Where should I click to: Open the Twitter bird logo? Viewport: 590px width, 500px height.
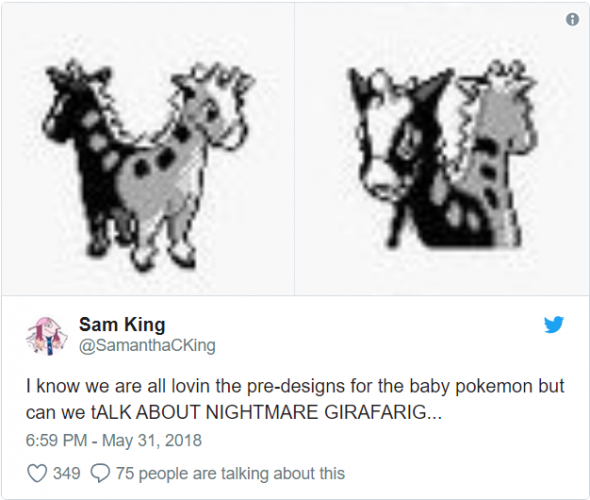(x=554, y=324)
